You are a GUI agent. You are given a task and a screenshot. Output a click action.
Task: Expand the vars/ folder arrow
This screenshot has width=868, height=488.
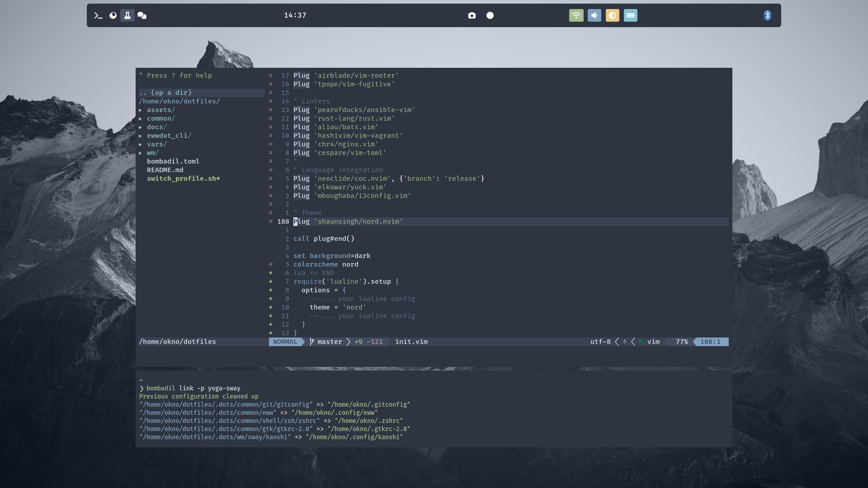(141, 144)
